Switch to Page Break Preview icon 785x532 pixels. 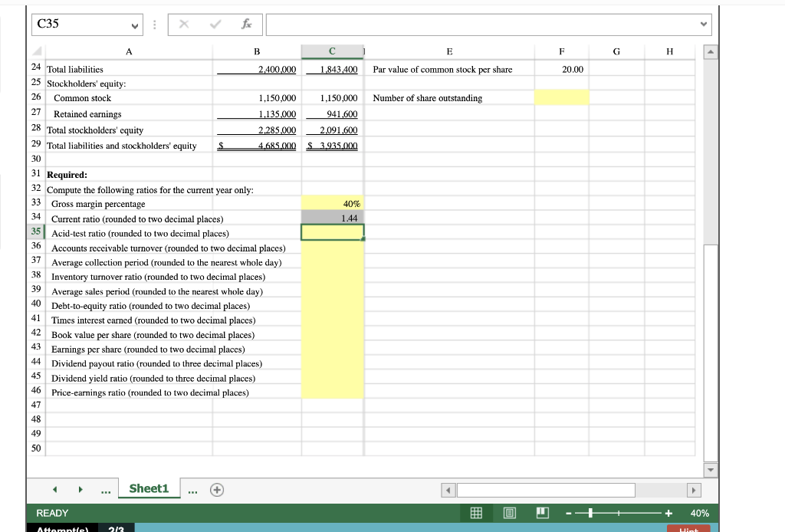tap(544, 513)
